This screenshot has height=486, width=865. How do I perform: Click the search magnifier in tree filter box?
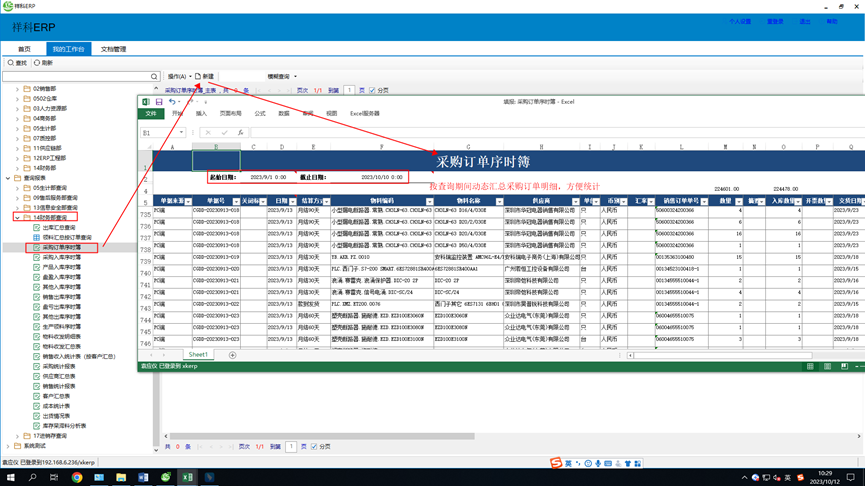154,76
